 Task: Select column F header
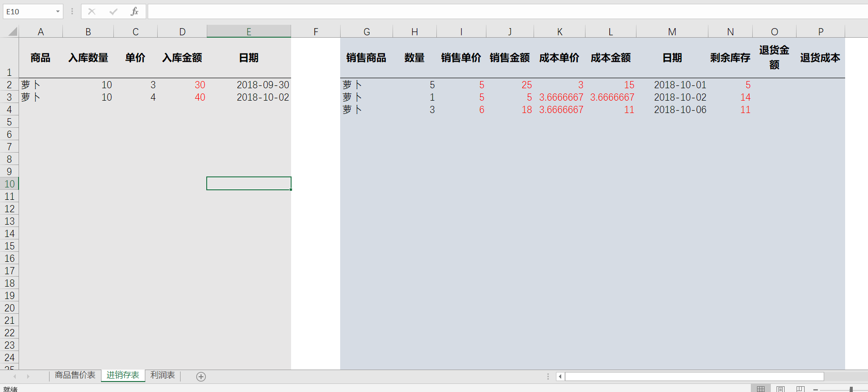[316, 31]
